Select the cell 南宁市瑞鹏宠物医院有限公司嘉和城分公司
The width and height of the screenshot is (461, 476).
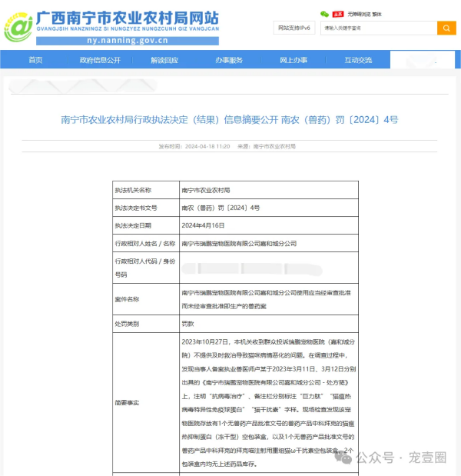(x=269, y=243)
